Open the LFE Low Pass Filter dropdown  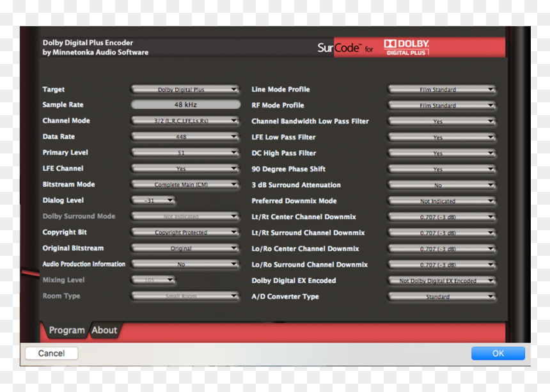(x=442, y=137)
